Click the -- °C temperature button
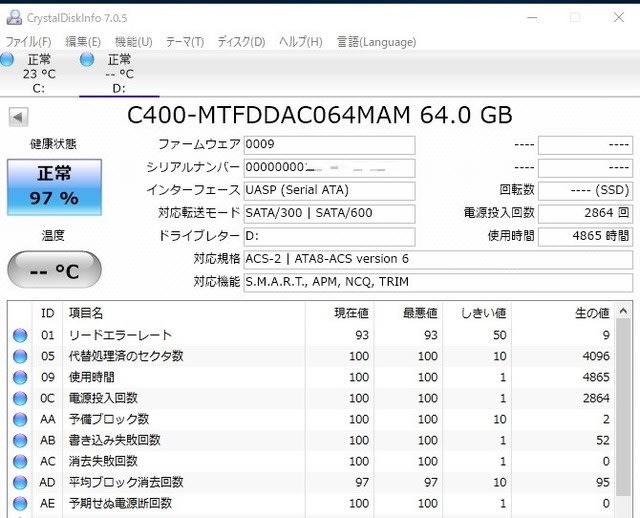The height and width of the screenshot is (518, 640). [x=54, y=270]
